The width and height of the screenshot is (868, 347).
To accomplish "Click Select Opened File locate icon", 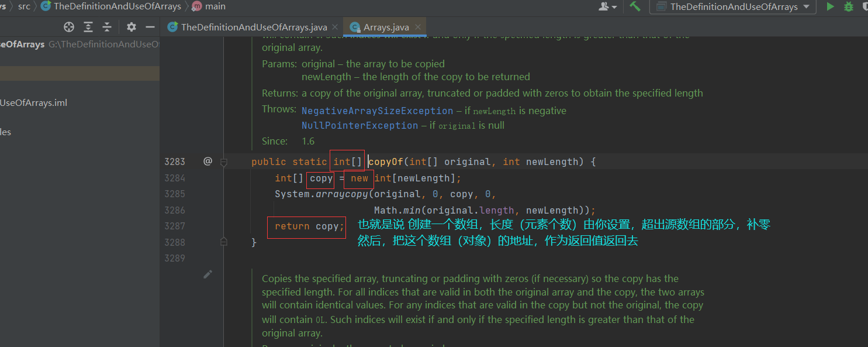I will tap(69, 27).
